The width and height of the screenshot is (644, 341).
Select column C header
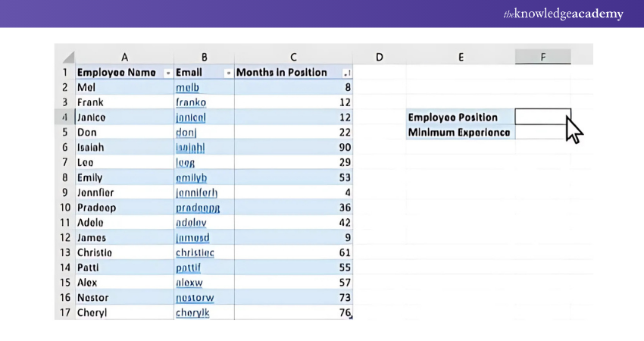point(293,57)
